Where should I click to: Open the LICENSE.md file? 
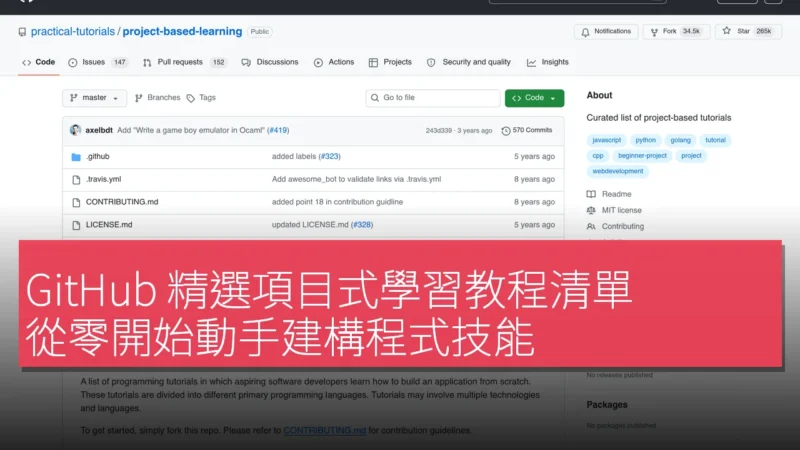pos(109,225)
